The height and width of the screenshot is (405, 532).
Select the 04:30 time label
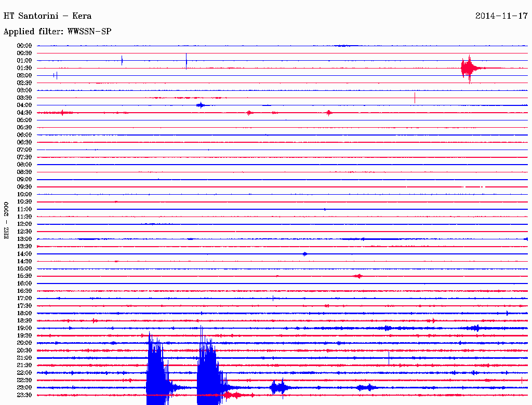coord(24,113)
